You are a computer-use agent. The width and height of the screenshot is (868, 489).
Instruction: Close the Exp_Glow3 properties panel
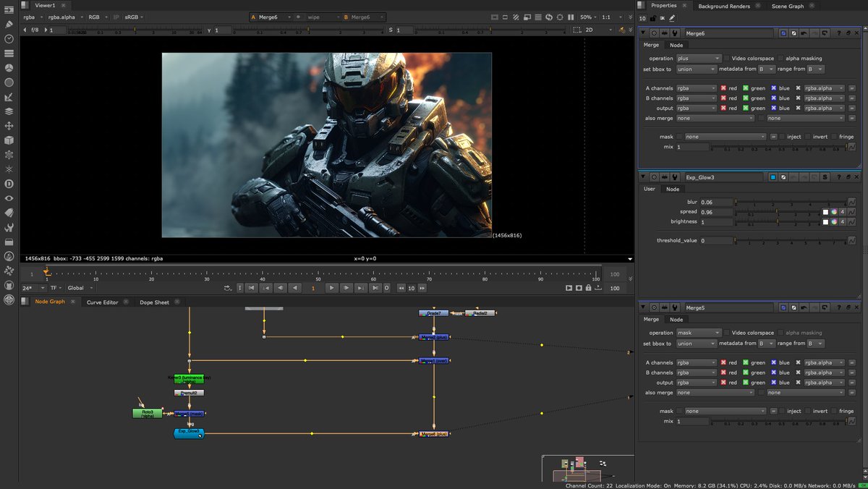click(x=858, y=177)
